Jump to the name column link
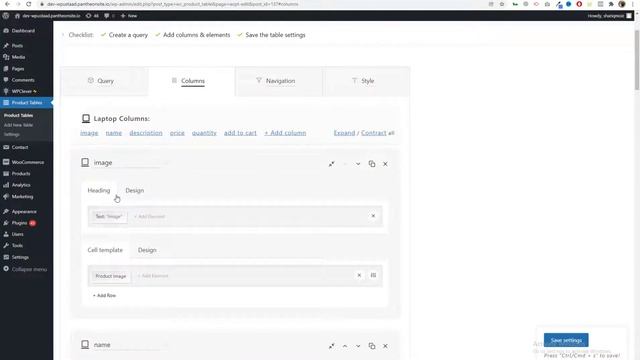 click(x=113, y=133)
